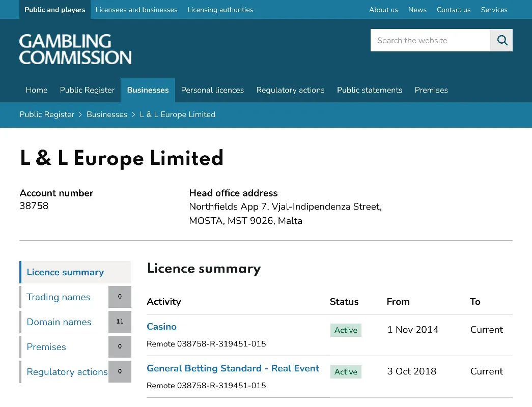This screenshot has width=532, height=407.
Task: Click the Domain names count badge 11
Action: click(120, 322)
